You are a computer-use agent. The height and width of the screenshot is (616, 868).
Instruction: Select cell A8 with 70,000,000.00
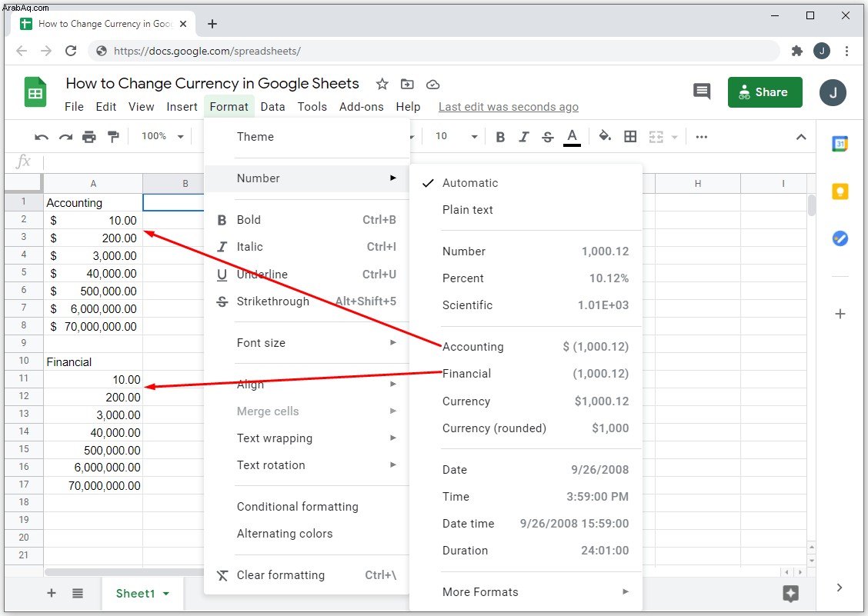(93, 327)
